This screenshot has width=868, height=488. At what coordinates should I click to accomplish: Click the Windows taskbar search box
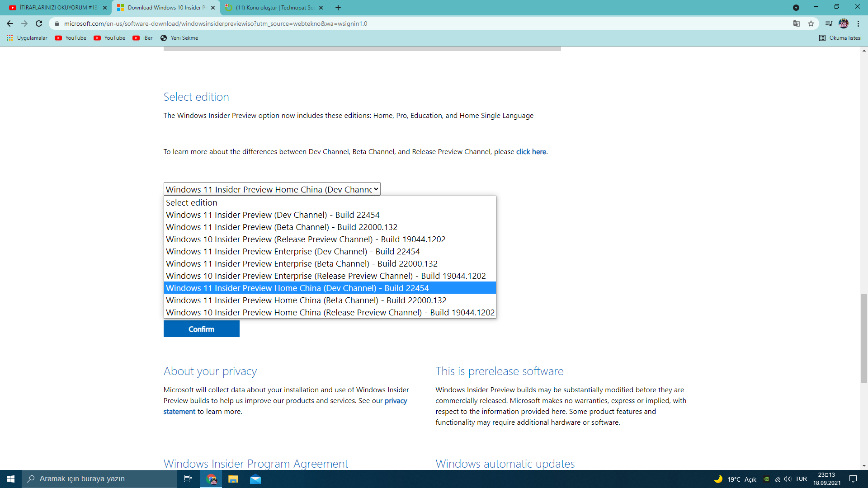click(99, 479)
